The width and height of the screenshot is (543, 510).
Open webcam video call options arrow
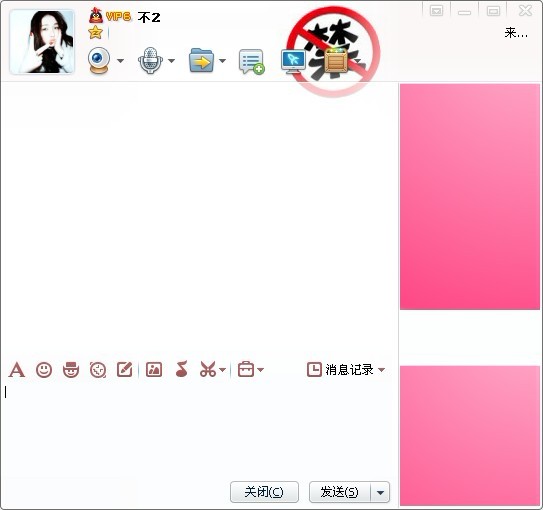click(121, 61)
